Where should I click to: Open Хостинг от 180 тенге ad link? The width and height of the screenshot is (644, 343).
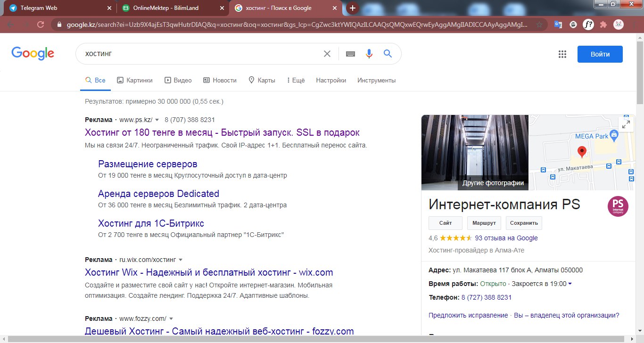click(222, 132)
